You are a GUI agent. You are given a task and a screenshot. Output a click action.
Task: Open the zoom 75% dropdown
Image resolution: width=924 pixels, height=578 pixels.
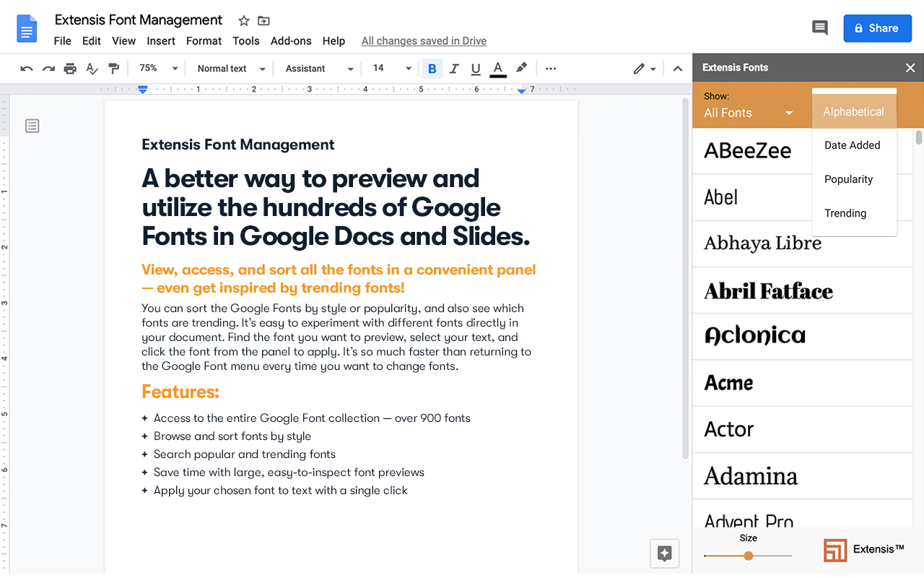[159, 69]
